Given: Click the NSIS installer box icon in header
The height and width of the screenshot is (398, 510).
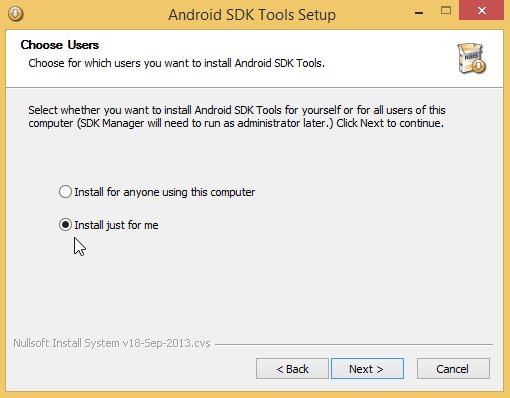Looking at the screenshot, I should [471, 58].
